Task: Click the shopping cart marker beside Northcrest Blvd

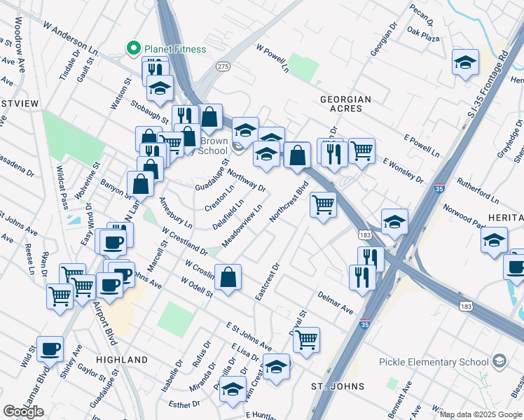Action: pyautogui.click(x=322, y=204)
